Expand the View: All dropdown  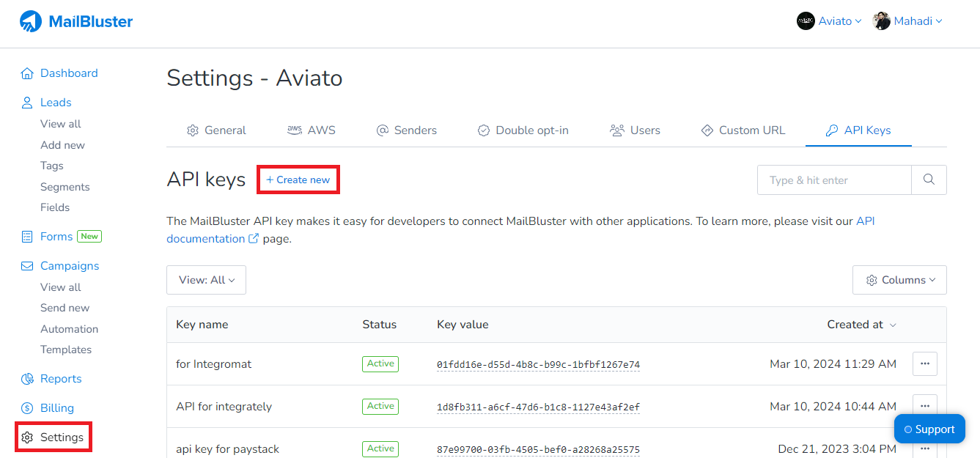tap(206, 280)
